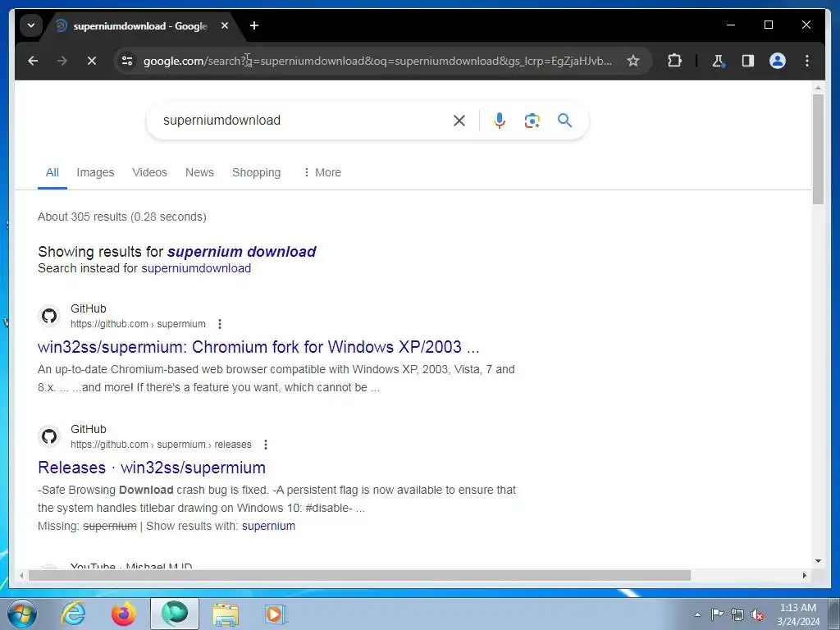This screenshot has width=840, height=630.
Task: Click the vertical scrollbar thumb
Action: (x=818, y=149)
